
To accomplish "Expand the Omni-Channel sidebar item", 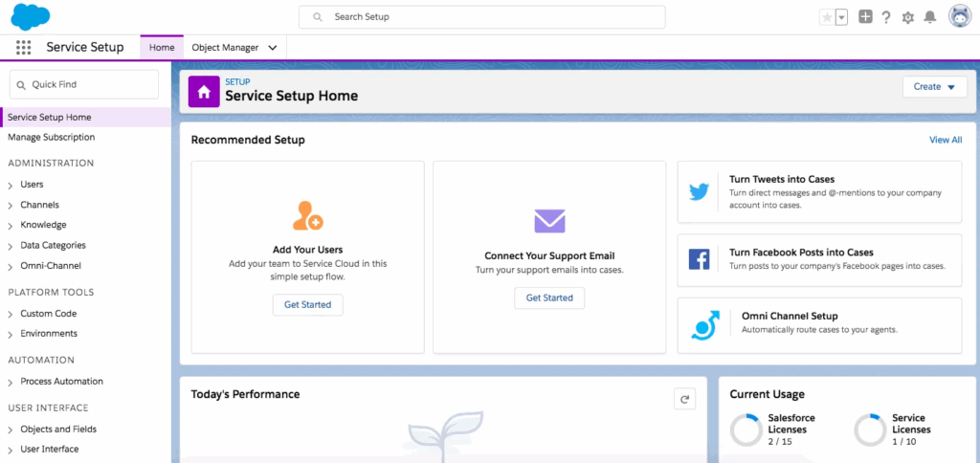I will [11, 266].
